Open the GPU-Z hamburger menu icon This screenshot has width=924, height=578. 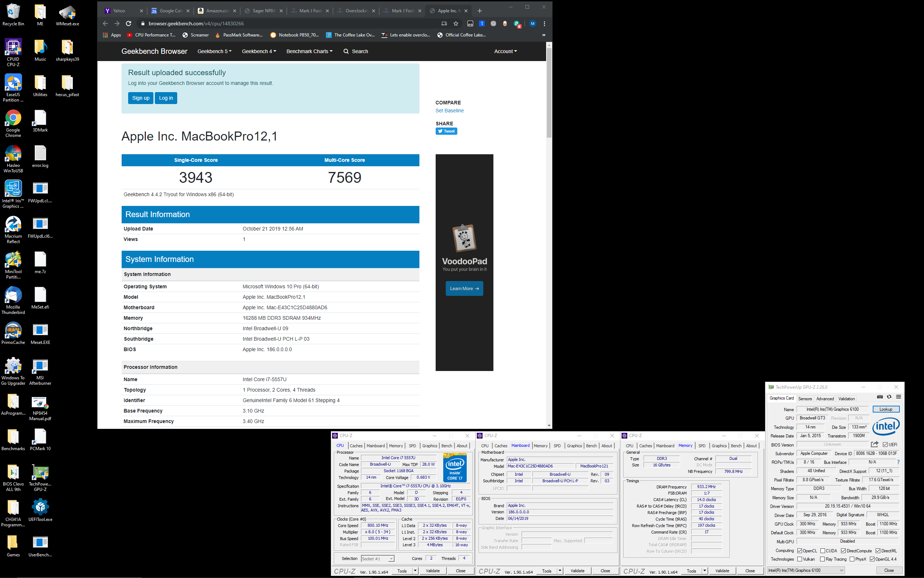point(898,397)
